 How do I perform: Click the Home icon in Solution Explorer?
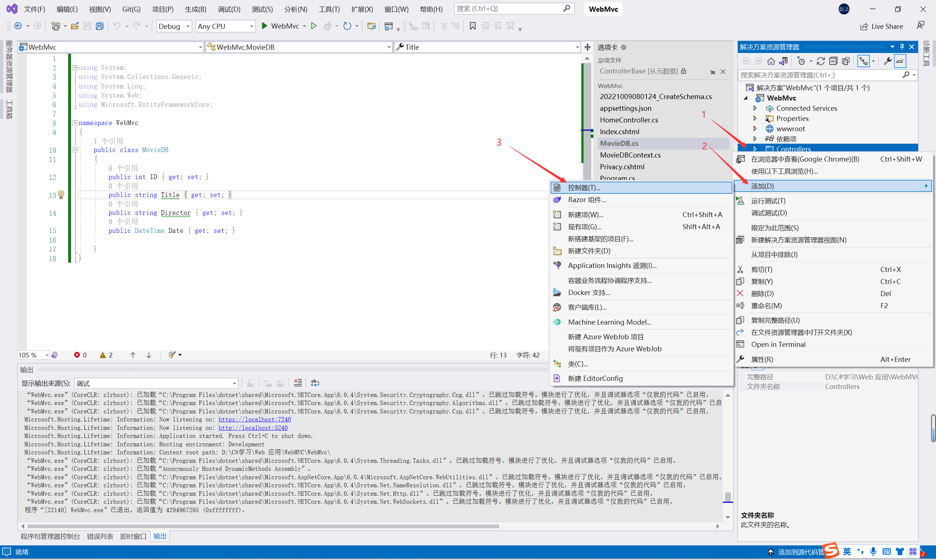(771, 61)
